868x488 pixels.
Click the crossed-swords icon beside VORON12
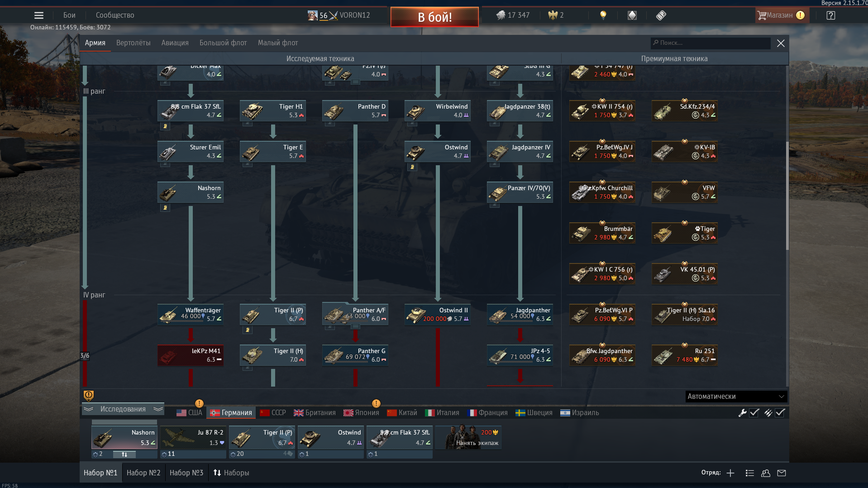(334, 15)
